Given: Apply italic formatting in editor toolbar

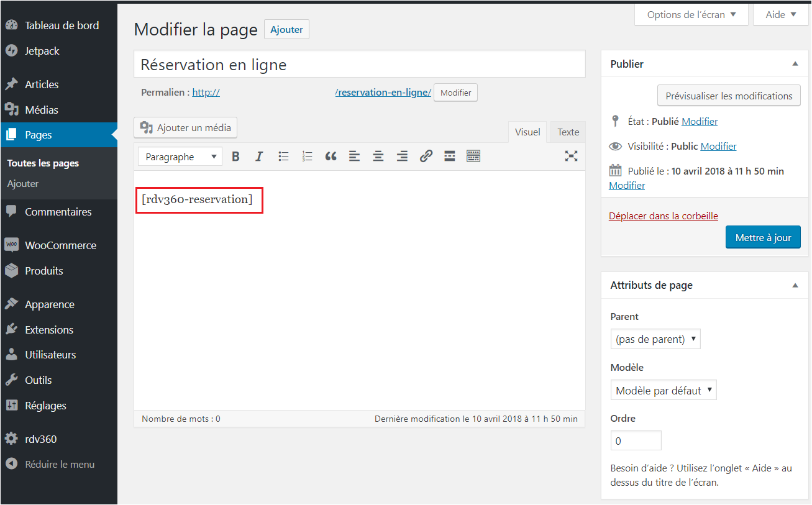Looking at the screenshot, I should (x=260, y=157).
